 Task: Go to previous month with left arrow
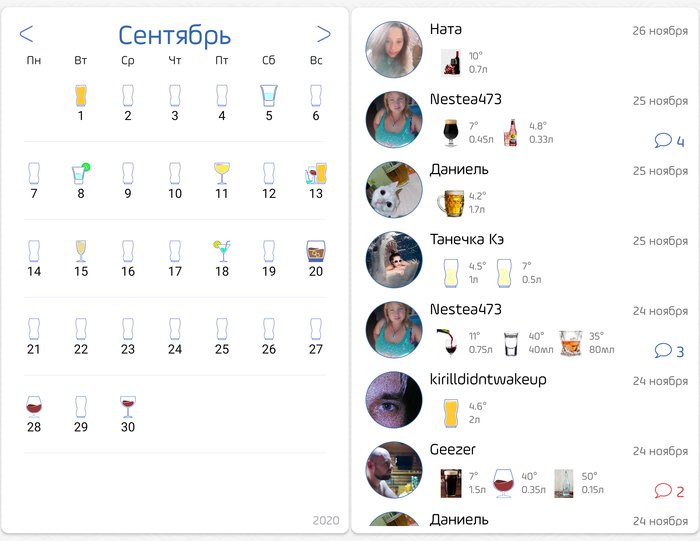click(26, 34)
